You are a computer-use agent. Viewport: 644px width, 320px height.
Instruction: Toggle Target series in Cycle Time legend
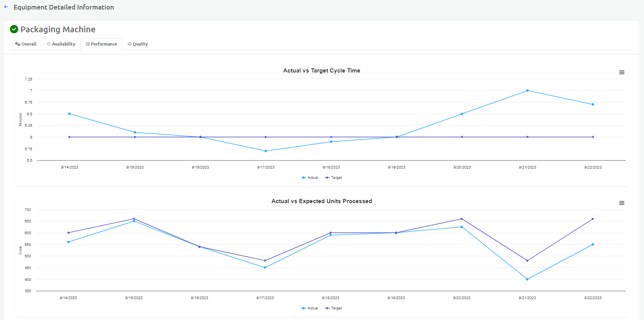333,178
